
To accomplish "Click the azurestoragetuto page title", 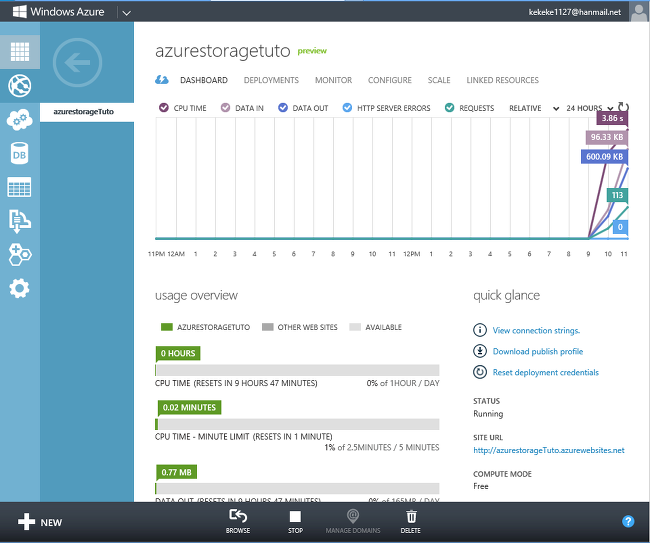I will tap(223, 51).
